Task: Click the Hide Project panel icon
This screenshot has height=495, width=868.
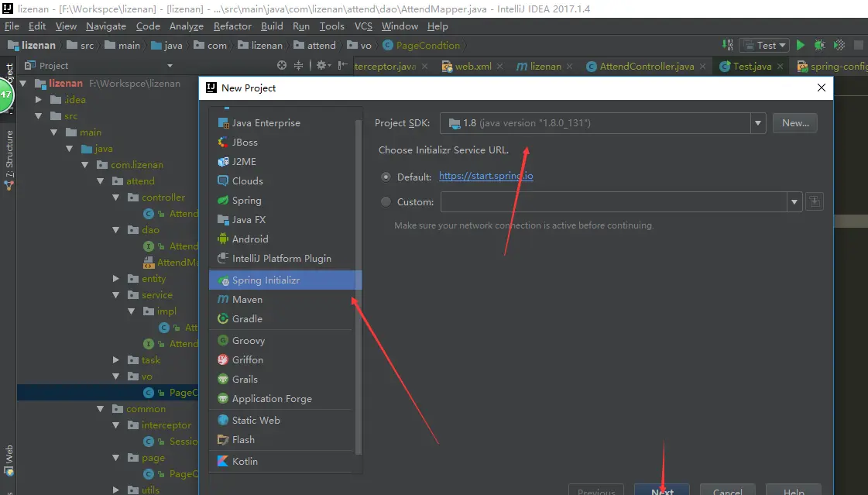Action: pyautogui.click(x=343, y=65)
